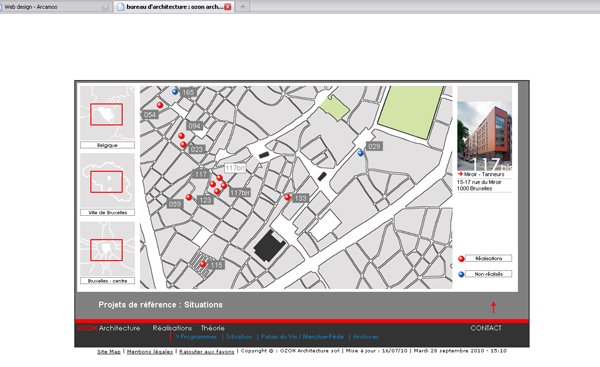Viewport: 600px width, 367px height.
Task: Click the red marker beside label 115
Action: tap(203, 264)
